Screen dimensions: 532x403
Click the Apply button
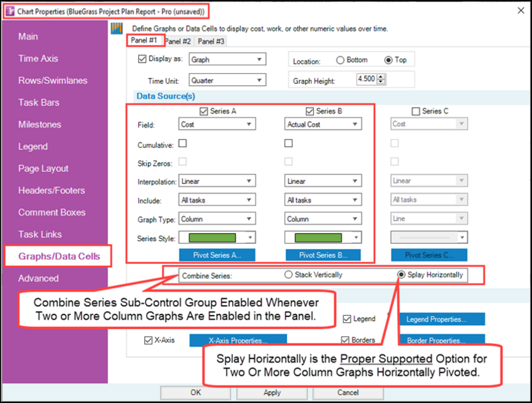pyautogui.click(x=272, y=392)
